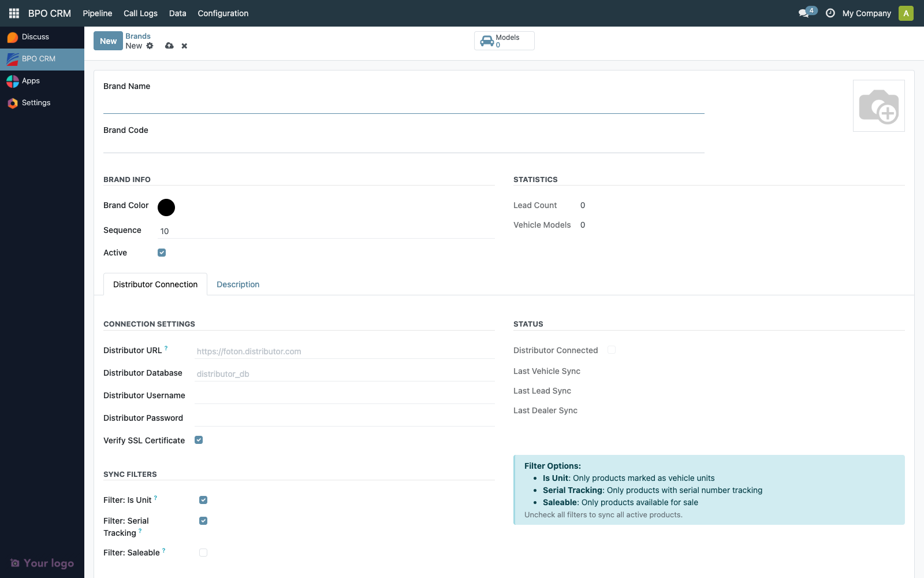924x578 pixels.
Task: Uncheck the Active checkbox
Action: (x=162, y=253)
